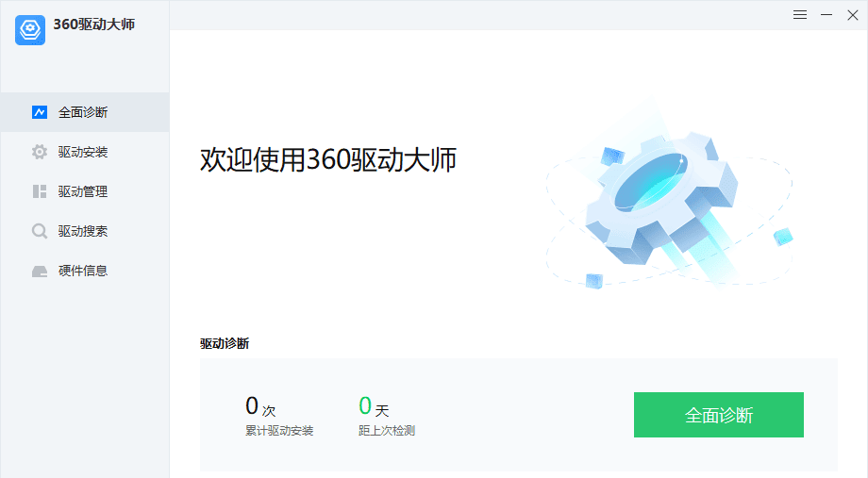Image resolution: width=868 pixels, height=478 pixels.
Task: Minimize the window
Action: 826,15
